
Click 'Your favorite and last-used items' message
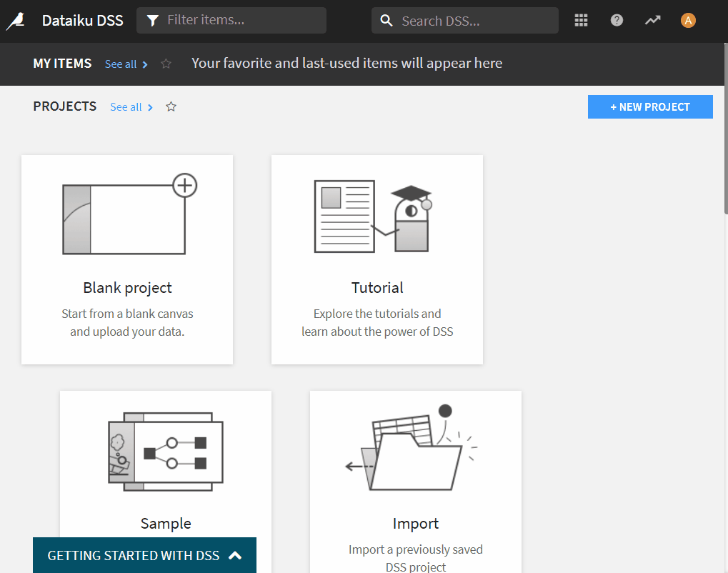(x=346, y=63)
